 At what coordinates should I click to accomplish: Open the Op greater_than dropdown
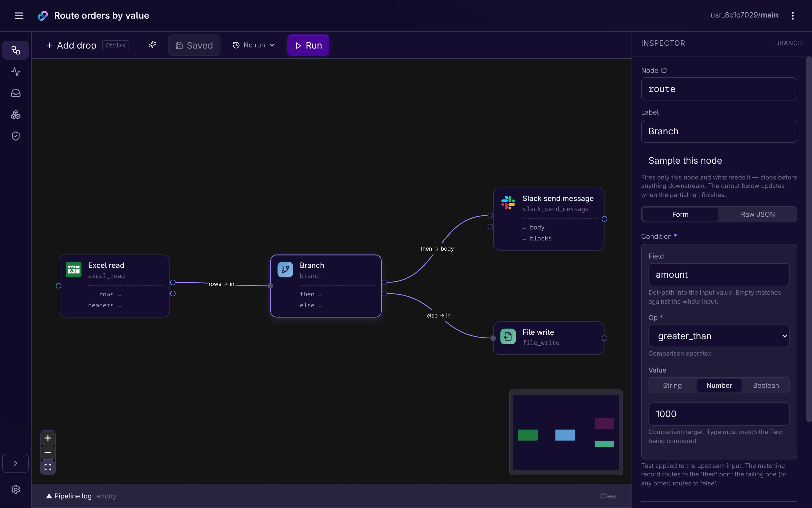click(x=719, y=336)
